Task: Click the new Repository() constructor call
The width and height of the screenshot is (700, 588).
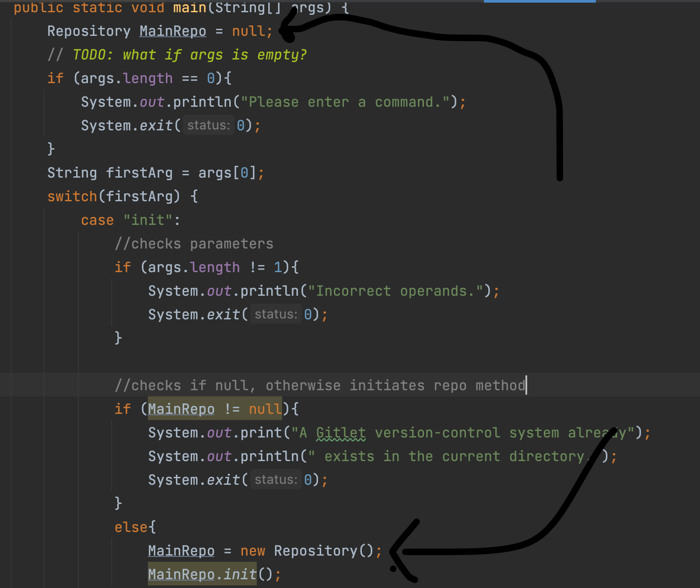Action: [x=311, y=551]
